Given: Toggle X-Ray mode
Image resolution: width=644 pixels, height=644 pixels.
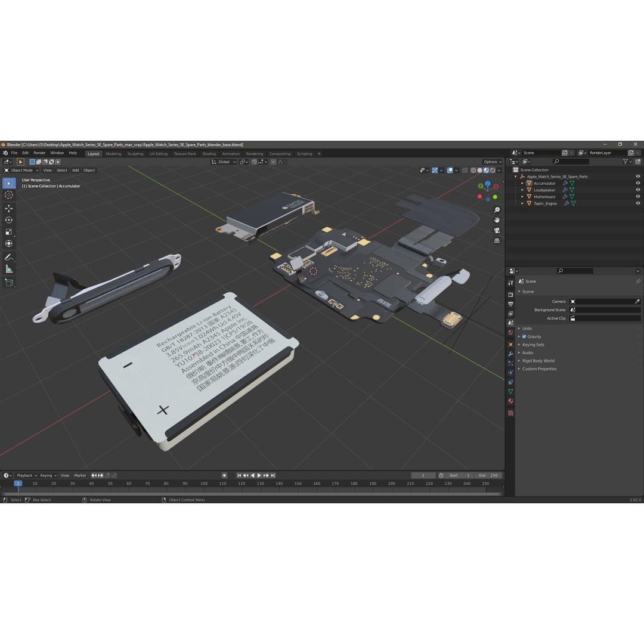Looking at the screenshot, I should (465, 170).
